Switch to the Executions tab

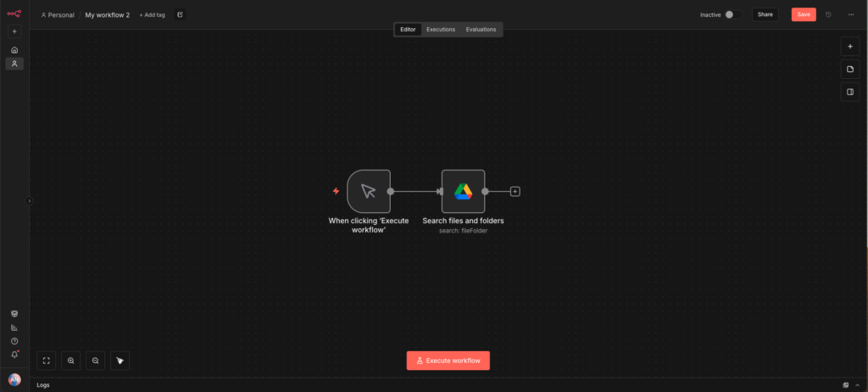(x=440, y=30)
